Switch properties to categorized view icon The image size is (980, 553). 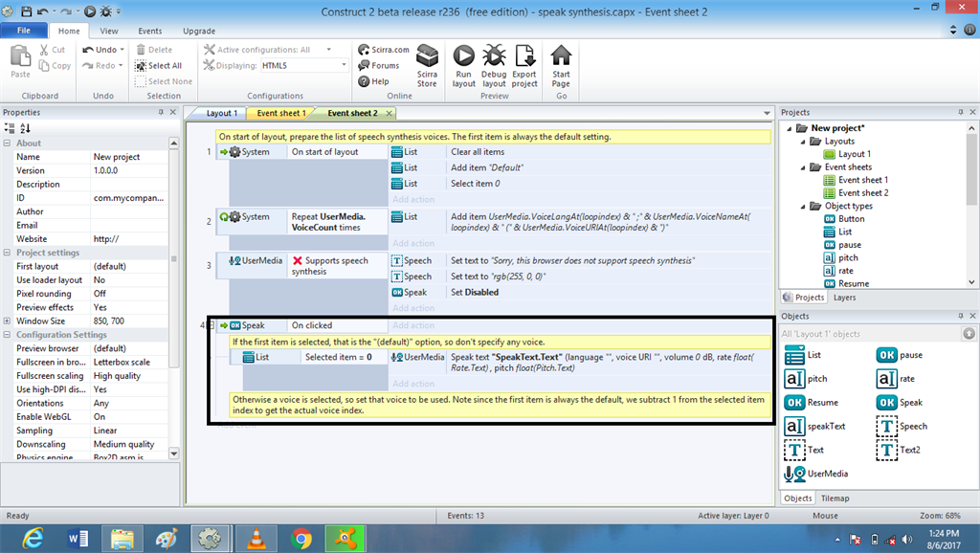(x=10, y=128)
